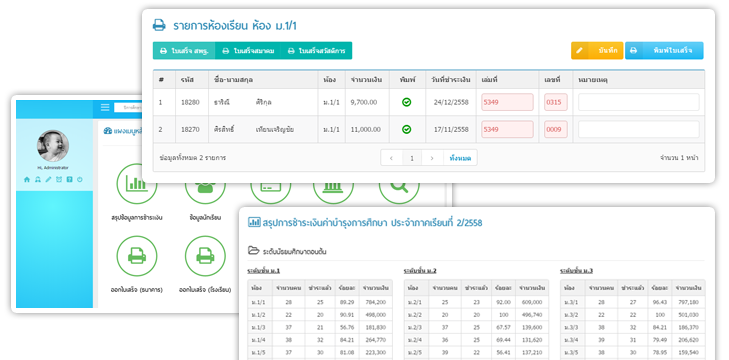
Task: Click the receipt number field 0315
Action: click(x=556, y=102)
